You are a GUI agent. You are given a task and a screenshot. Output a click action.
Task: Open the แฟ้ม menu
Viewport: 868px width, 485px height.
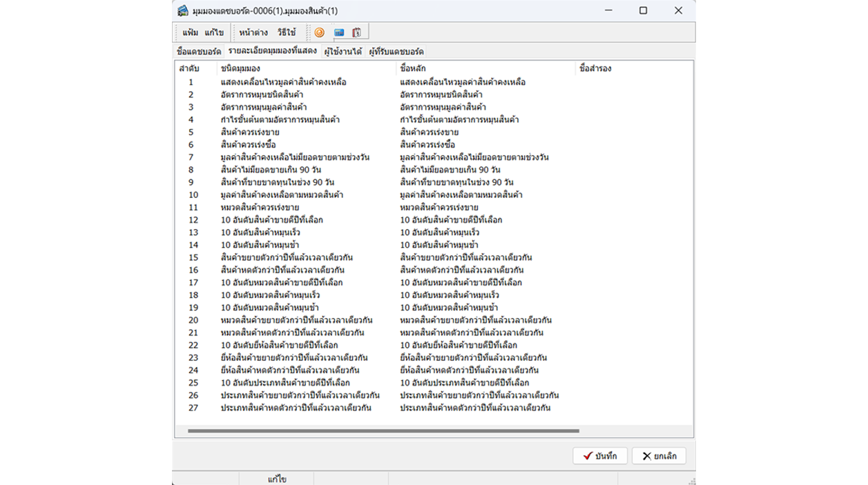tap(191, 32)
